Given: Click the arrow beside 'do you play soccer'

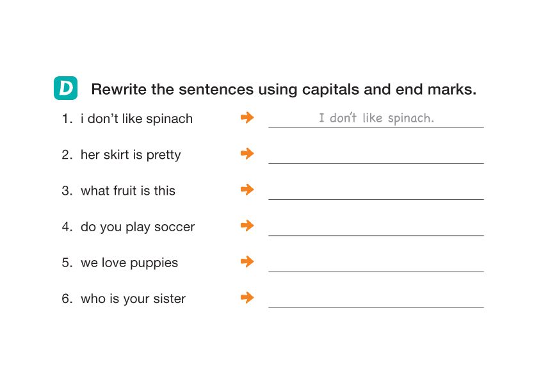Looking at the screenshot, I should [x=247, y=225].
